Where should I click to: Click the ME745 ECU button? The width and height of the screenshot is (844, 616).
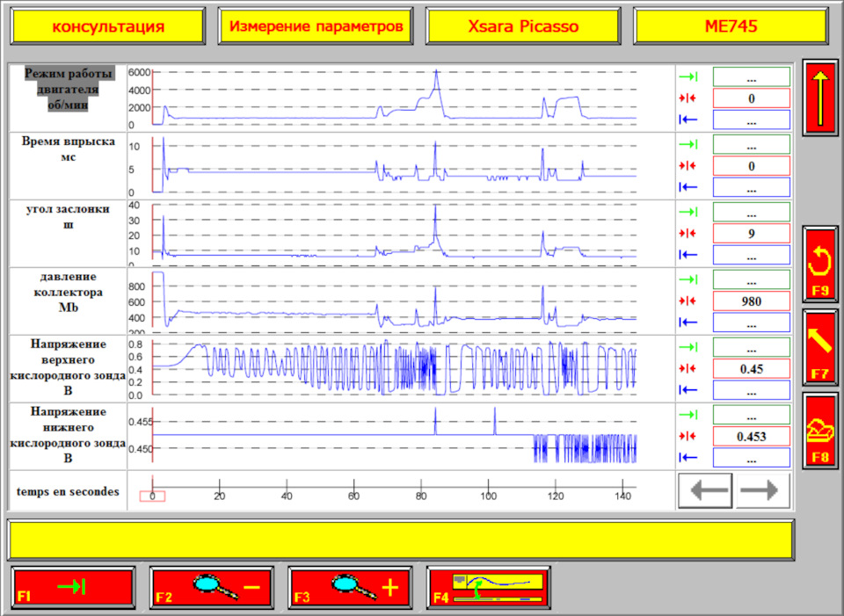[731, 26]
